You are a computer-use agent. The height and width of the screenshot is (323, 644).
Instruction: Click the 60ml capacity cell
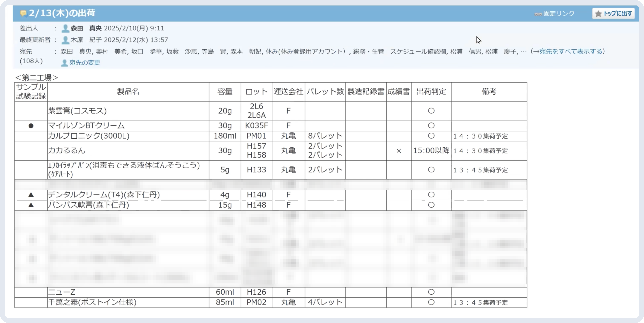click(x=225, y=292)
